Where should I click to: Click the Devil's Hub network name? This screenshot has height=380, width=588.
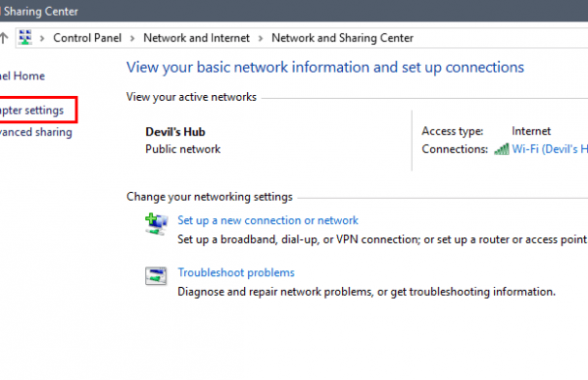(x=175, y=132)
